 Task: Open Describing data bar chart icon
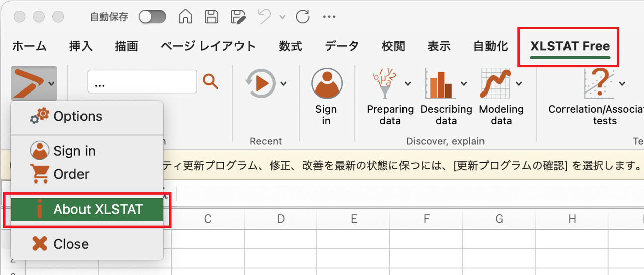[440, 83]
